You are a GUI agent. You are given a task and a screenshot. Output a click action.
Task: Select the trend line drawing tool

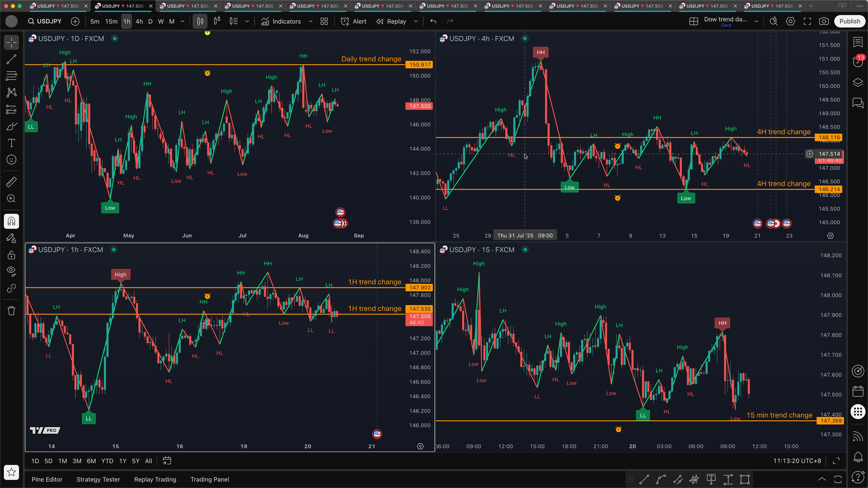click(12, 59)
